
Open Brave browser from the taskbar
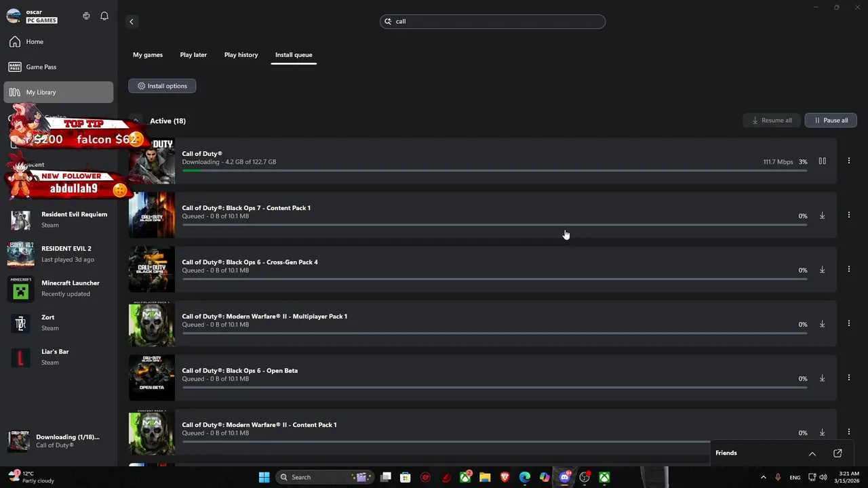point(505,477)
